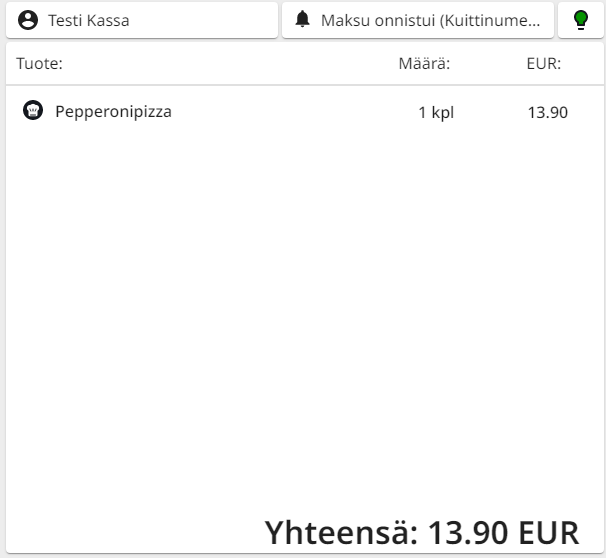Click the user account icon
The image size is (606, 558).
pos(28,20)
